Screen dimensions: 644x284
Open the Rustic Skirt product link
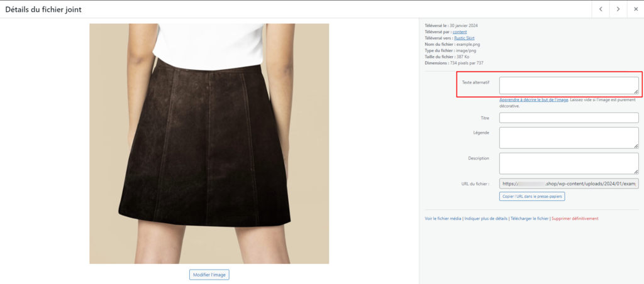(465, 38)
